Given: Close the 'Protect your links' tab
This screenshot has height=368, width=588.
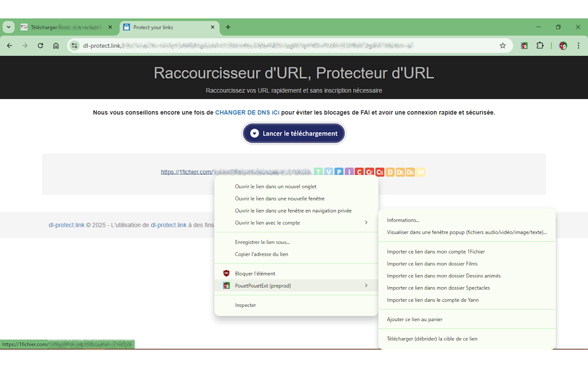Looking at the screenshot, I should 212,27.
